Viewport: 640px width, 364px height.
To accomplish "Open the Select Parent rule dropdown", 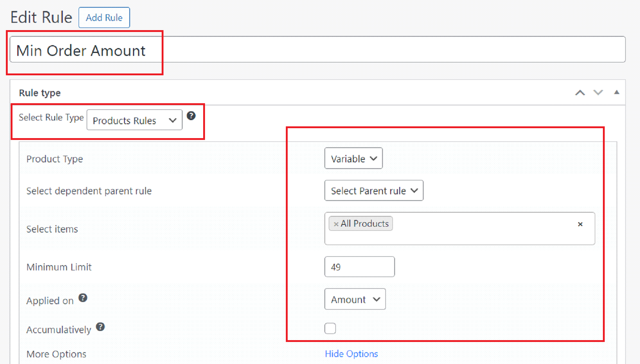I will click(373, 191).
